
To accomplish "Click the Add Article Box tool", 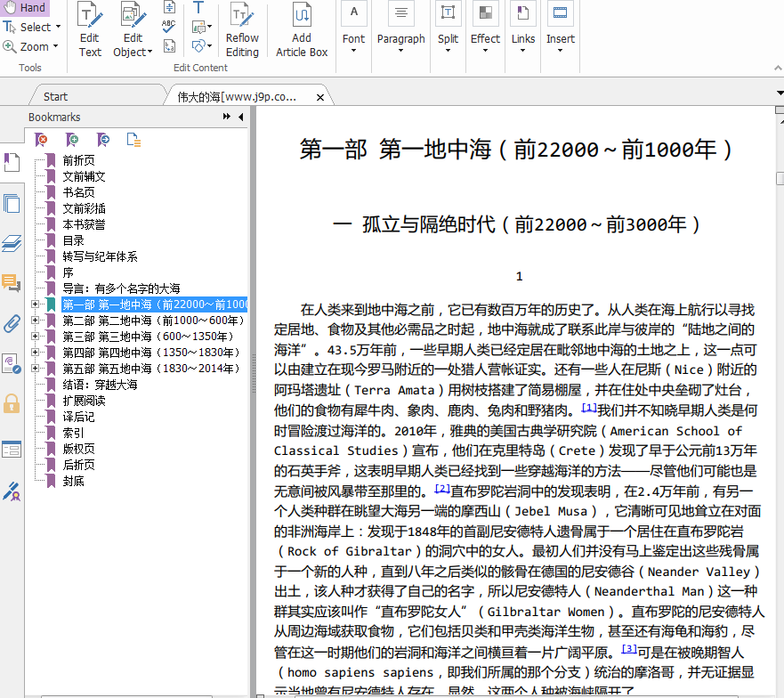I will [x=302, y=30].
